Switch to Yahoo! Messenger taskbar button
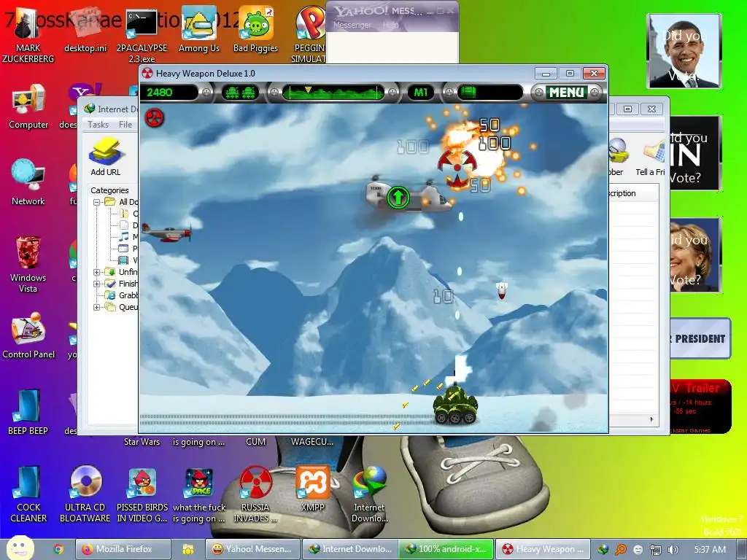The image size is (747, 560). click(253, 549)
